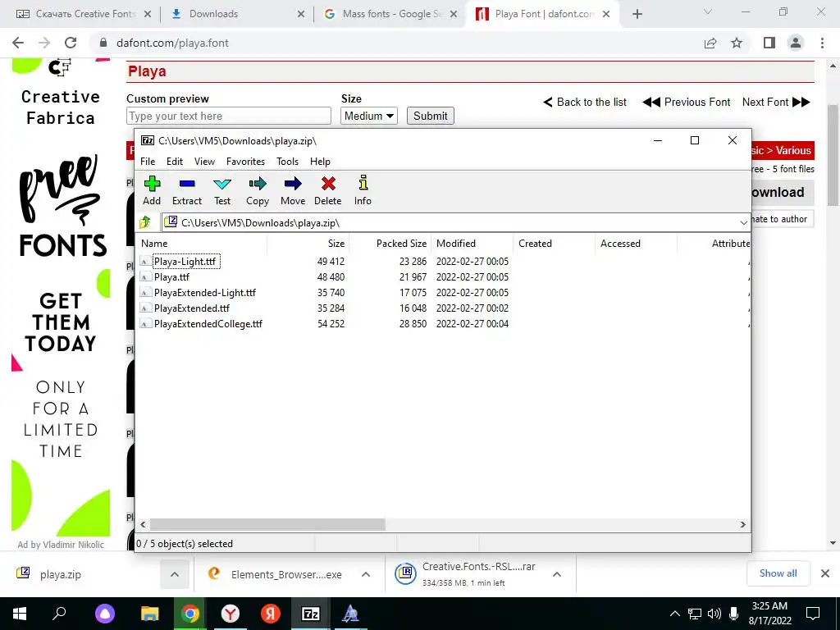Click the custom preview text field
This screenshot has height=630, width=840.
tap(229, 116)
